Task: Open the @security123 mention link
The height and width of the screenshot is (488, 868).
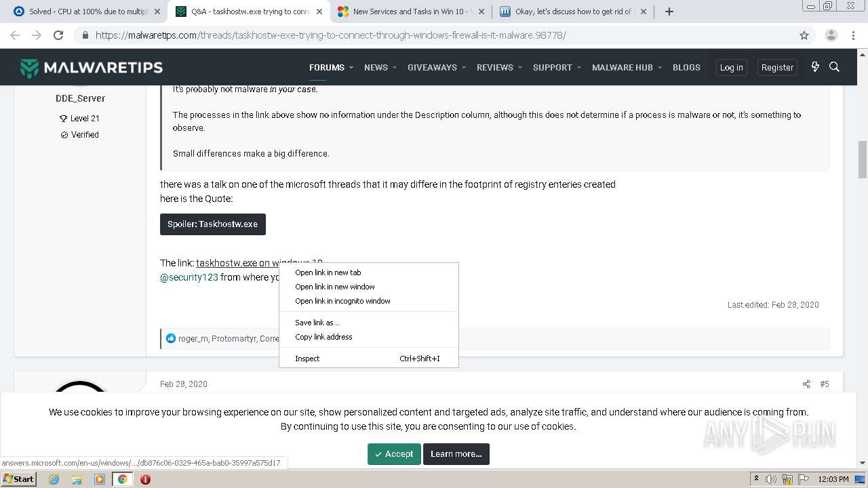Action: pyautogui.click(x=189, y=277)
